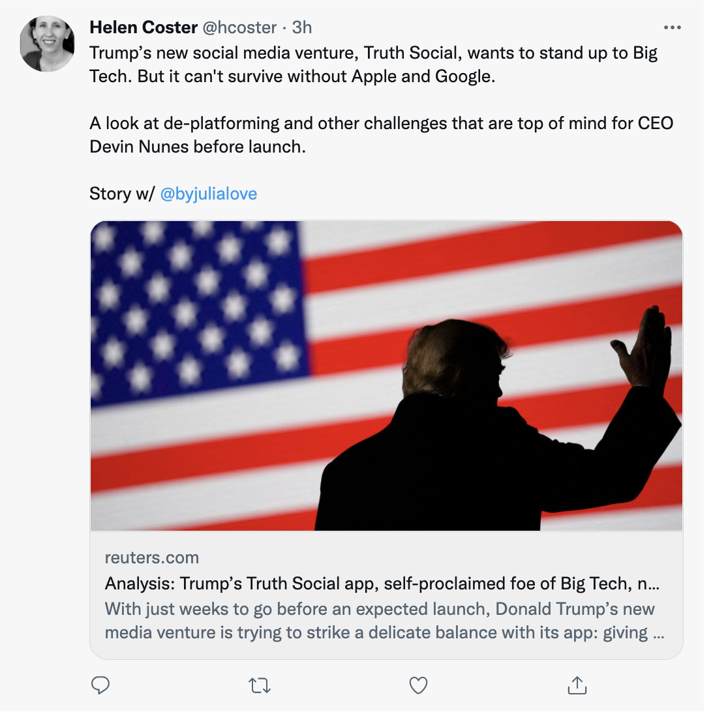Image resolution: width=728 pixels, height=712 pixels.
Task: Click the "A look at de-platforming" paragraph
Action: [378, 134]
